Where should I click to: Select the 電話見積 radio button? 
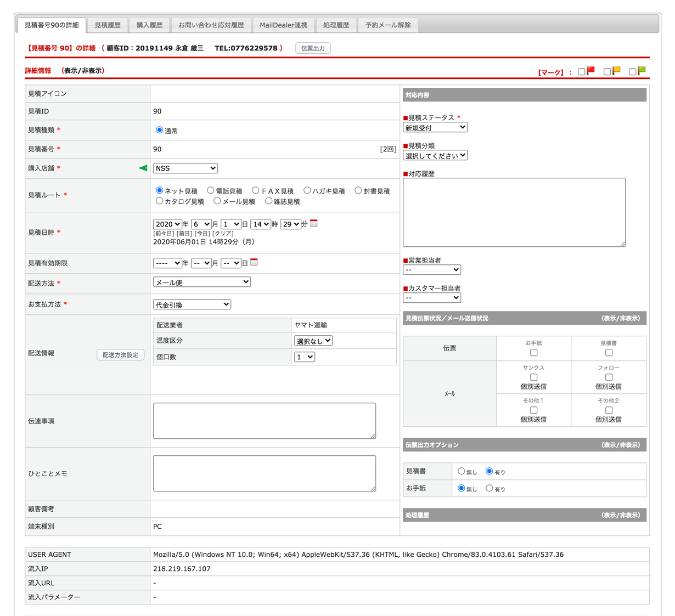[210, 190]
